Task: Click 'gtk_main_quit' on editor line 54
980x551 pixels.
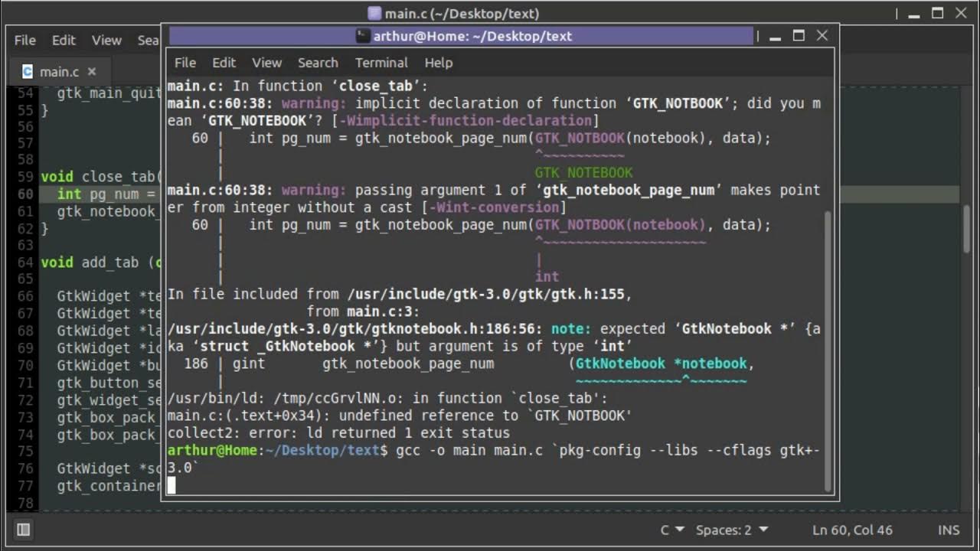Action: point(109,93)
